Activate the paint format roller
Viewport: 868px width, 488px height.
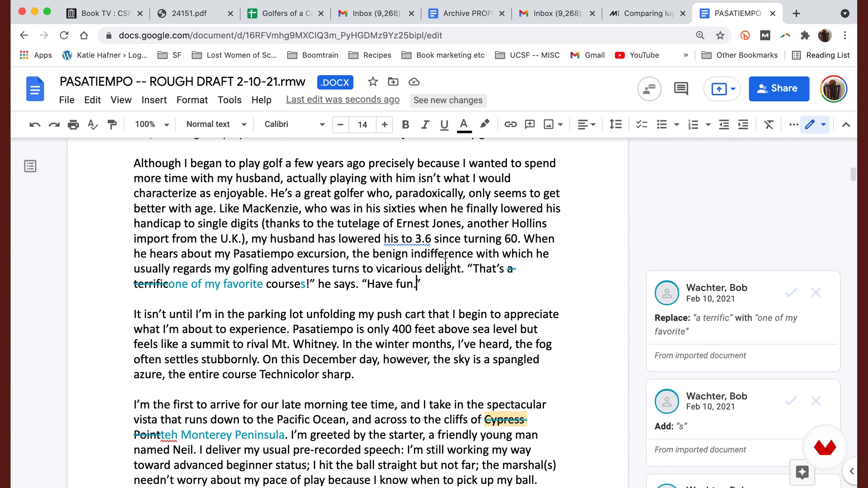(112, 125)
